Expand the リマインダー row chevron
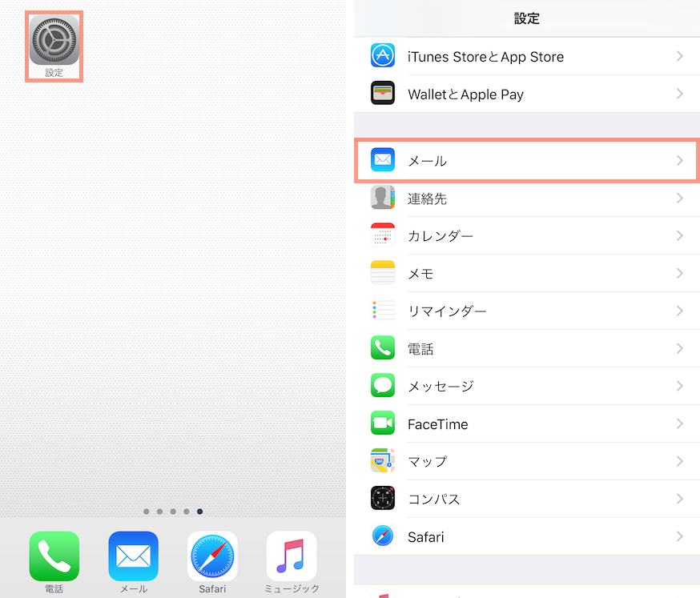This screenshot has width=700, height=598. coord(679,311)
